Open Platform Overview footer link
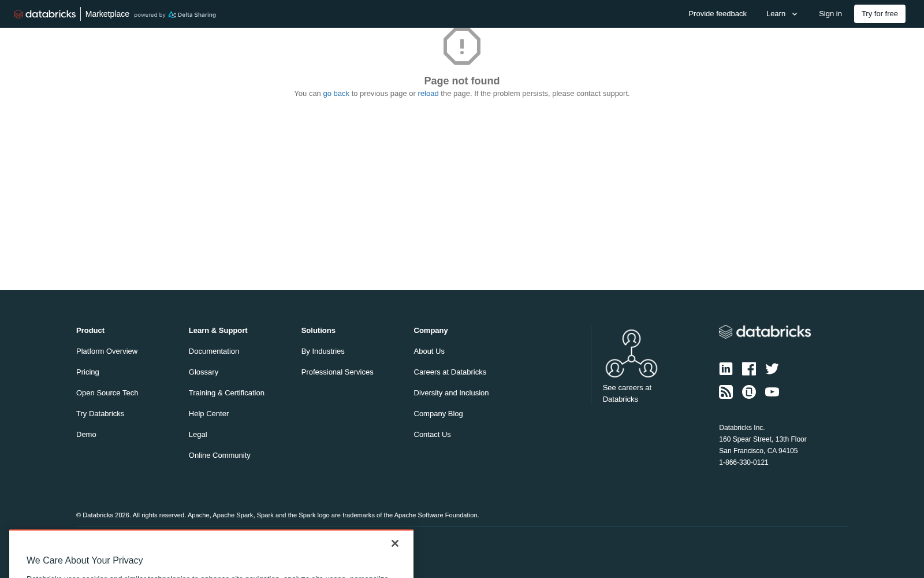The image size is (924, 578). tap(107, 351)
